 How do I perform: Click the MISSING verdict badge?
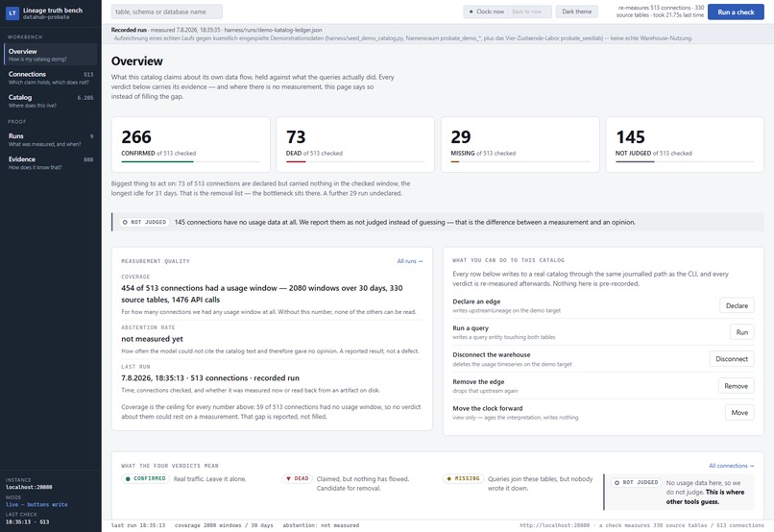463,478
